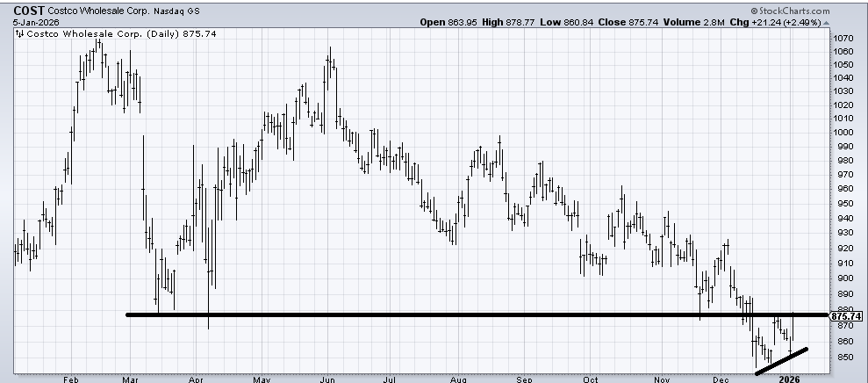
Task: Select the thick horizontal support line
Action: coord(439,314)
